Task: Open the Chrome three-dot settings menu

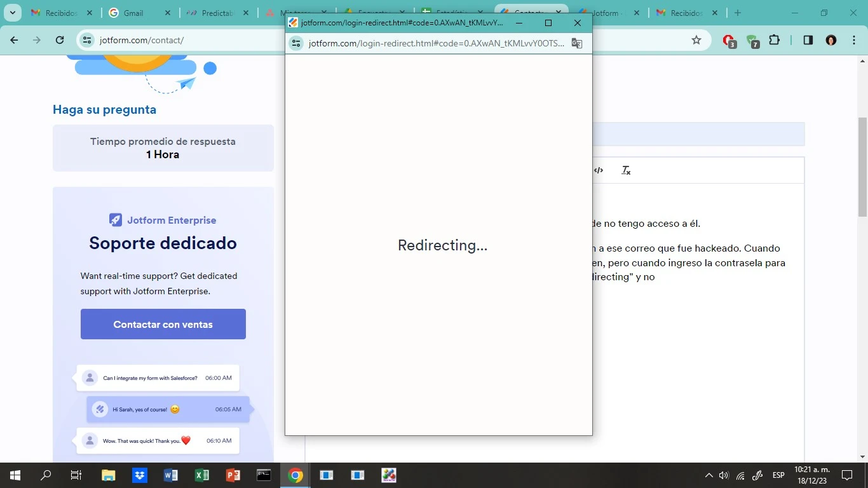Action: [854, 39]
